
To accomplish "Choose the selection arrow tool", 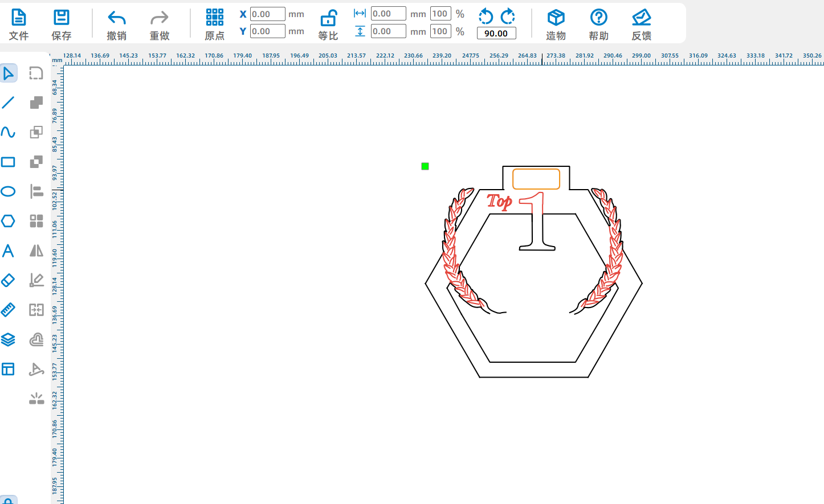I will pos(8,73).
